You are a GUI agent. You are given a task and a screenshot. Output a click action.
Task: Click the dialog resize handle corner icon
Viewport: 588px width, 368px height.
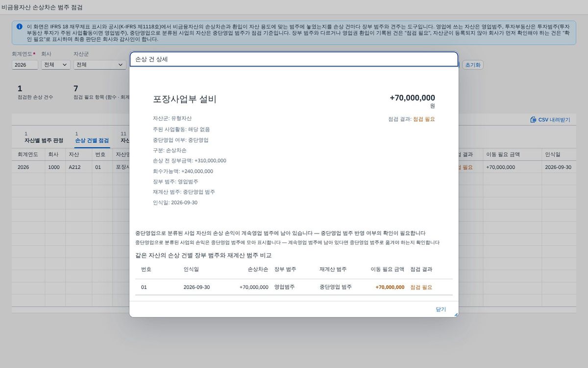tap(456, 315)
